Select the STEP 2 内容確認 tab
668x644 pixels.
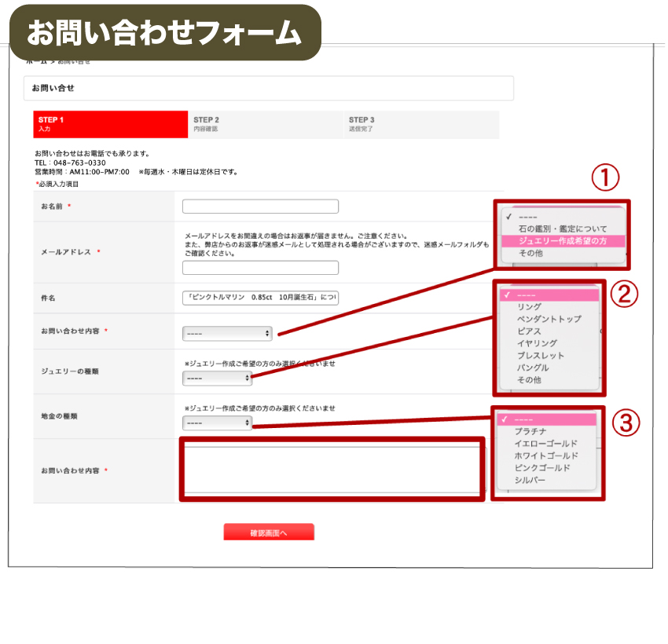266,124
